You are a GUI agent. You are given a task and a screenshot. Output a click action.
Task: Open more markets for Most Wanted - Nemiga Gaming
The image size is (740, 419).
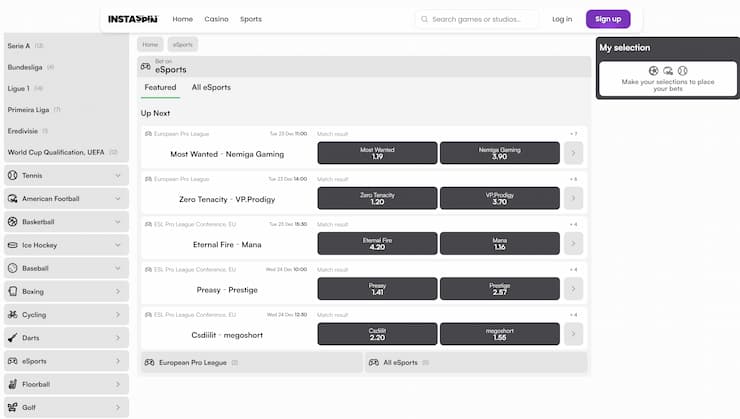(x=573, y=153)
